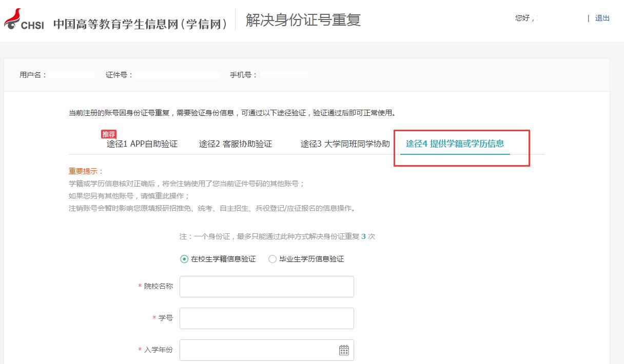Click the red 推荐 badge
The height and width of the screenshot is (364, 624).
(x=109, y=134)
